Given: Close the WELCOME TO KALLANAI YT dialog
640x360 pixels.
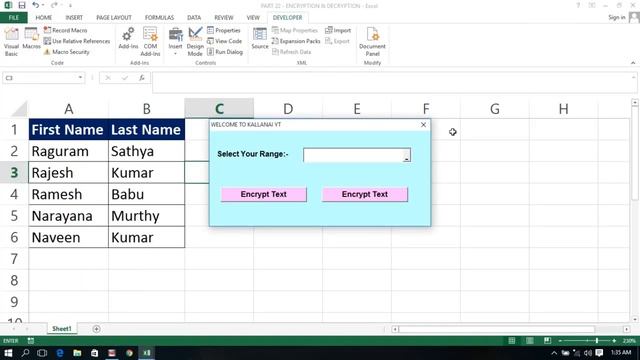Looking at the screenshot, I should coord(423,125).
